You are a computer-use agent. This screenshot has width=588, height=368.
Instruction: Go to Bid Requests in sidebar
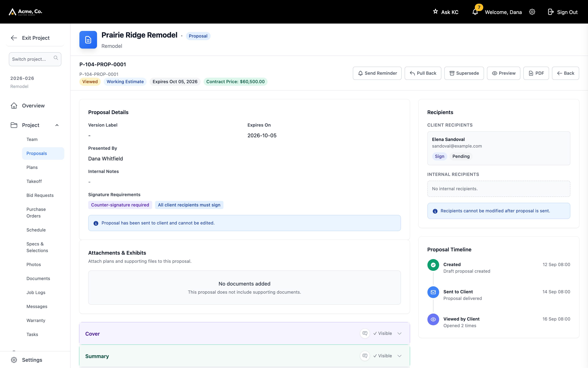(40, 195)
